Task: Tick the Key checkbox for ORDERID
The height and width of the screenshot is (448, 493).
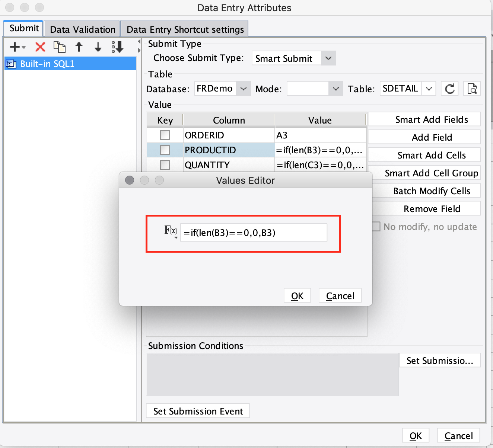Action: 165,135
